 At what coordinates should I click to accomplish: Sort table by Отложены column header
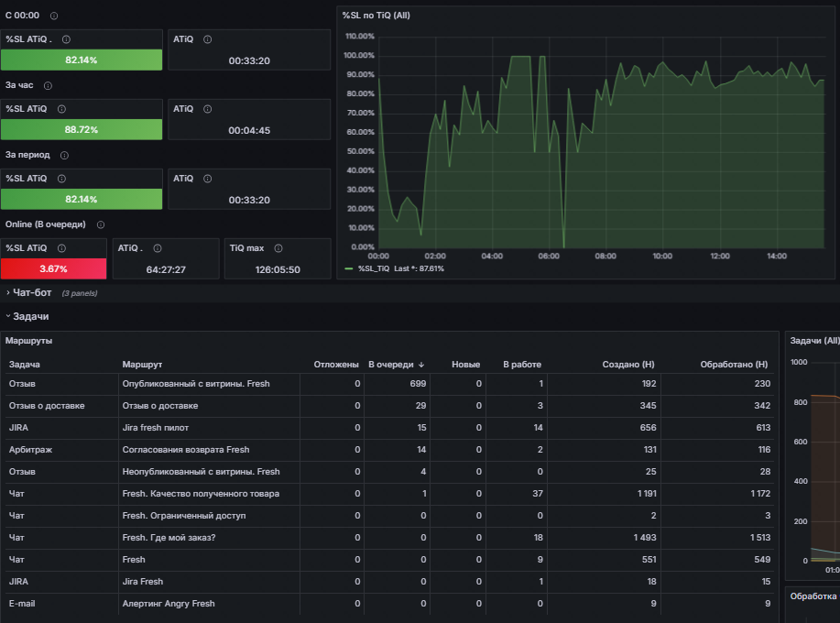click(x=336, y=365)
